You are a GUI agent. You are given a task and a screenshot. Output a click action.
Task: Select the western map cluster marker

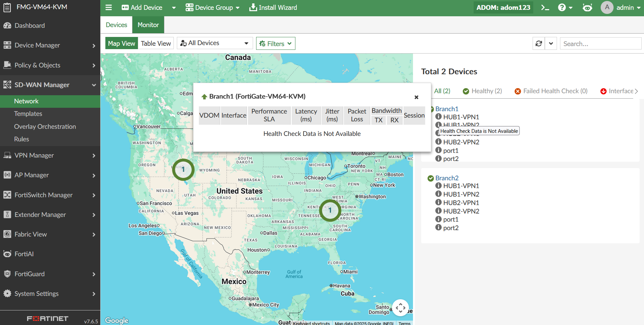[x=183, y=169]
